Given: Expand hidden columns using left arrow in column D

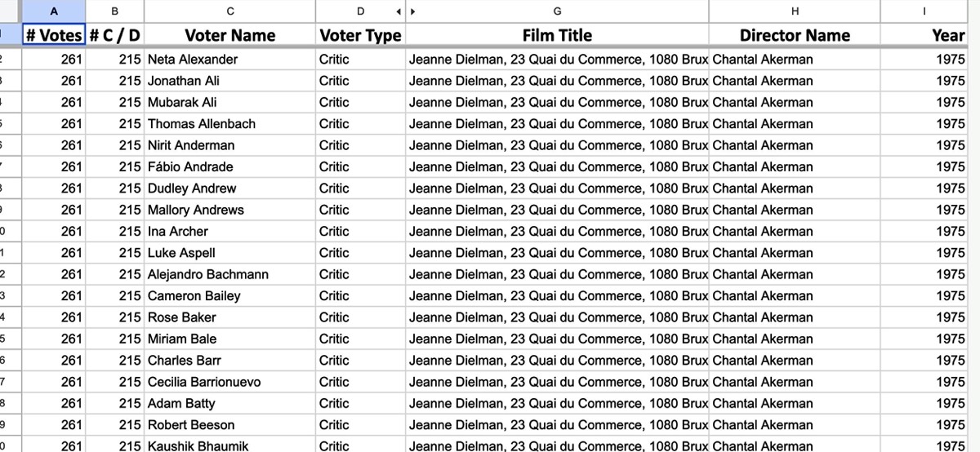Looking at the screenshot, I should pos(399,11).
